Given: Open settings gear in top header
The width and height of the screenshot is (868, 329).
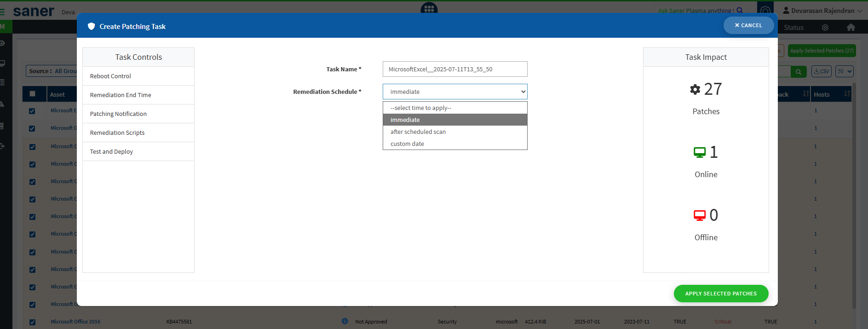Looking at the screenshot, I should point(765,10).
